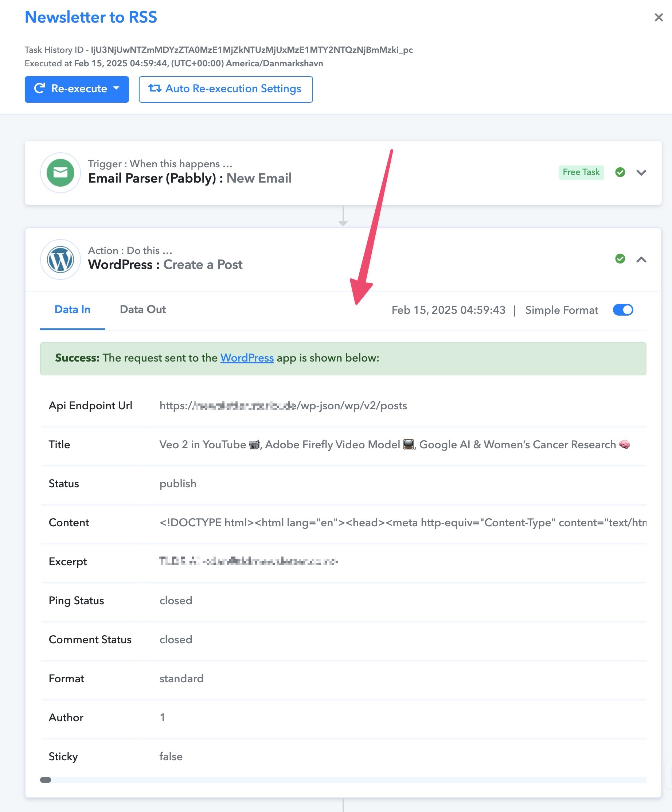Click the Comment Status value 'closed'
The height and width of the screenshot is (812, 672).
[x=176, y=640]
